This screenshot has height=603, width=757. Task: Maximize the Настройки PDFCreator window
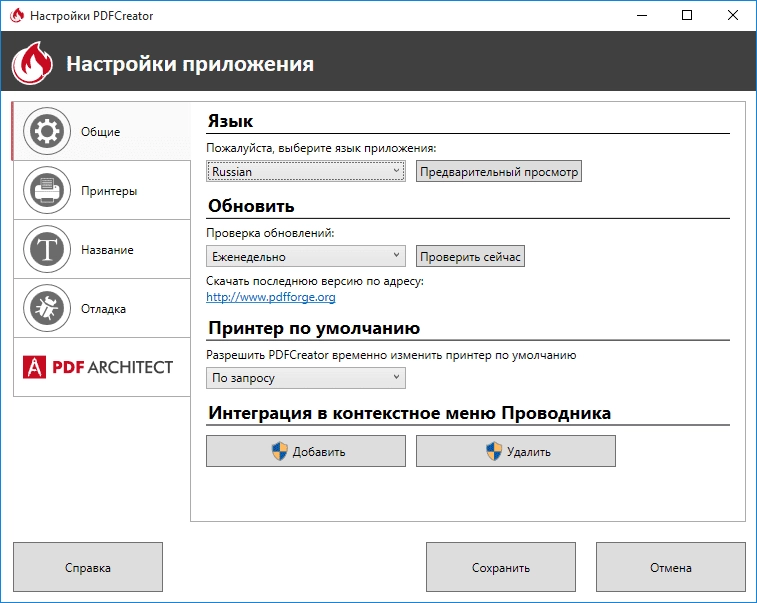[x=687, y=15]
